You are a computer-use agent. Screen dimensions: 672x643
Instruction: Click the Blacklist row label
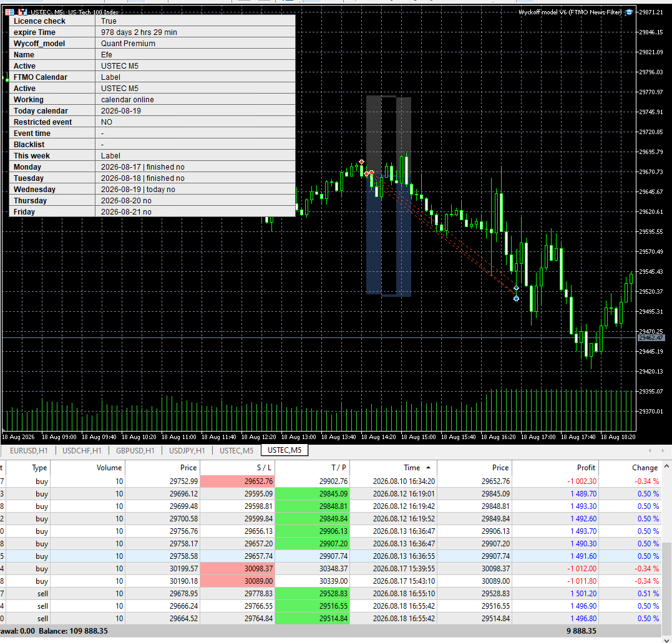click(29, 144)
